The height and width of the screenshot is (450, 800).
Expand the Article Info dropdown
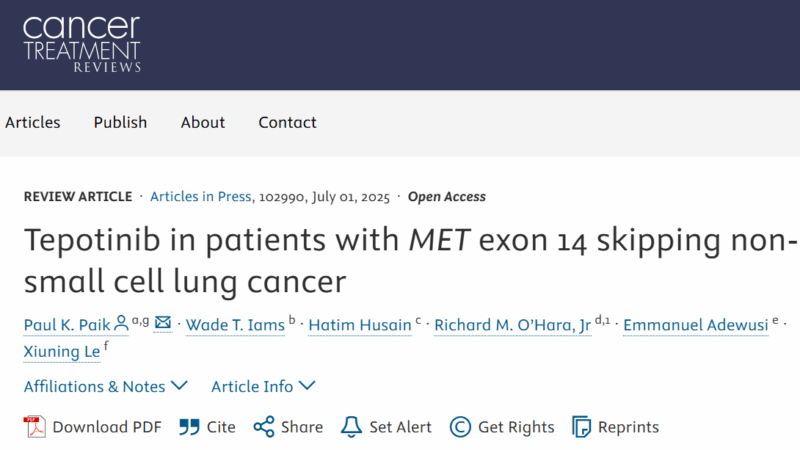[263, 387]
